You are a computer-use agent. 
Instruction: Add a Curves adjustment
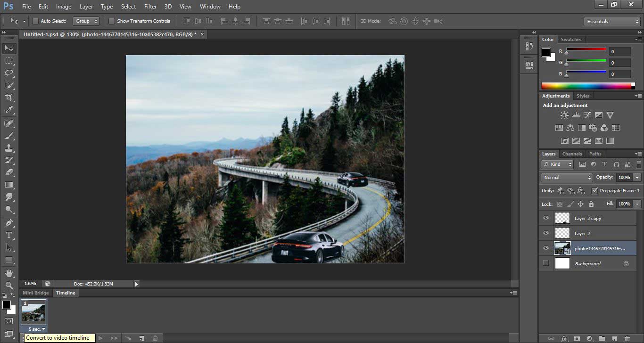(587, 115)
